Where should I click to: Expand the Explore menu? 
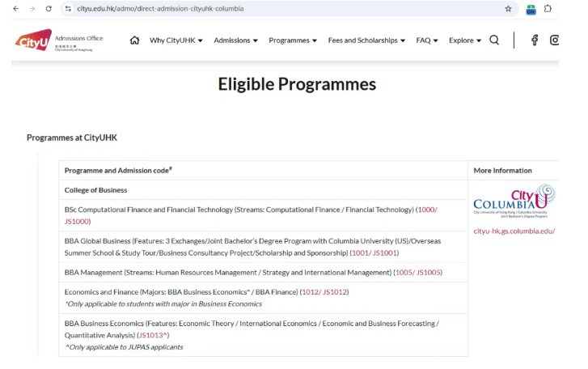pyautogui.click(x=465, y=40)
